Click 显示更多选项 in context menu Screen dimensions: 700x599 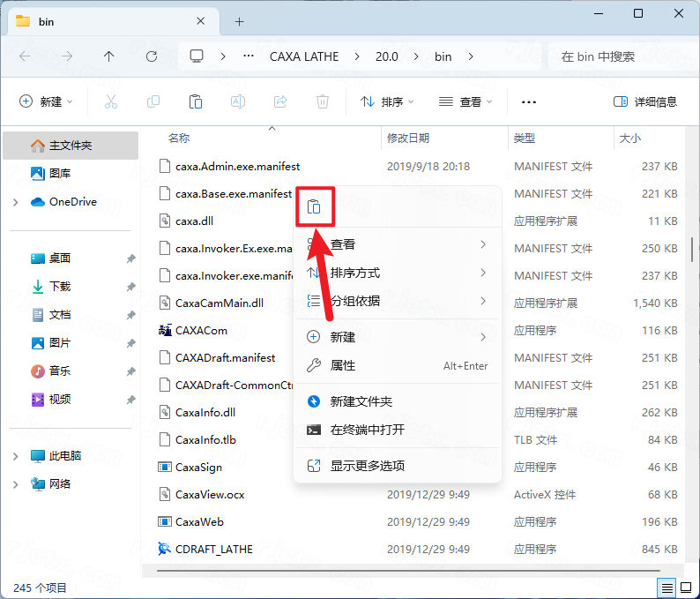tap(367, 466)
